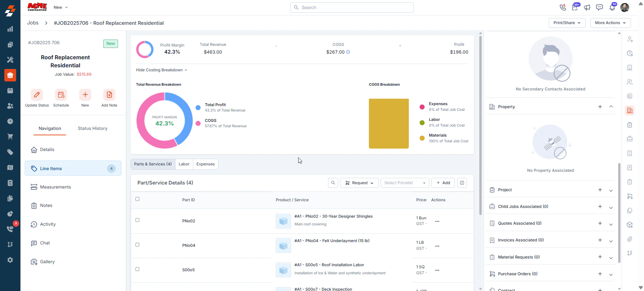Click the blue Total Profit legend swatch

click(198, 108)
